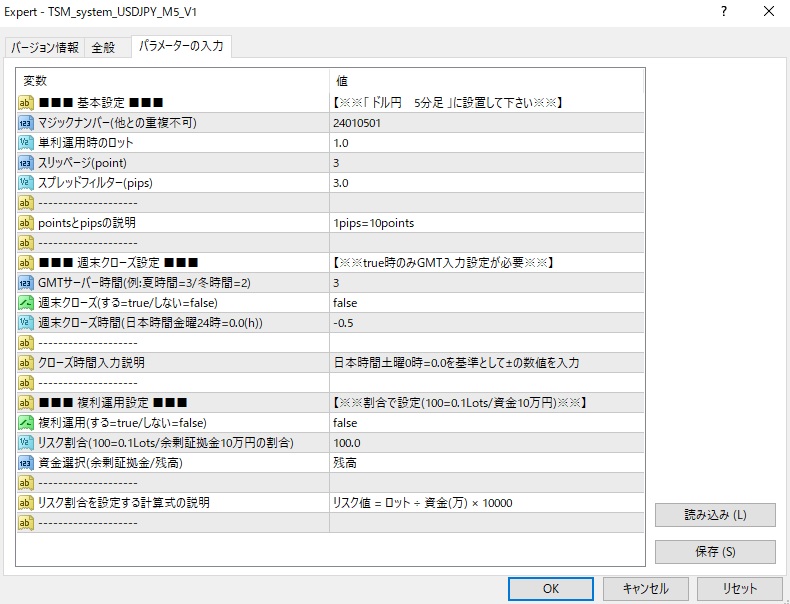Click the separator row icon below クローズ時間入力説明

click(x=25, y=383)
